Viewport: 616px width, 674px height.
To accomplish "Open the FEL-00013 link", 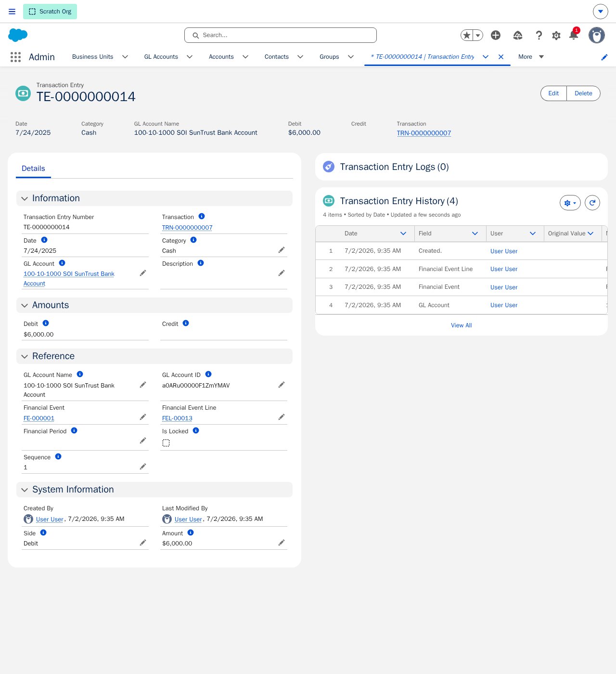I will coord(177,418).
